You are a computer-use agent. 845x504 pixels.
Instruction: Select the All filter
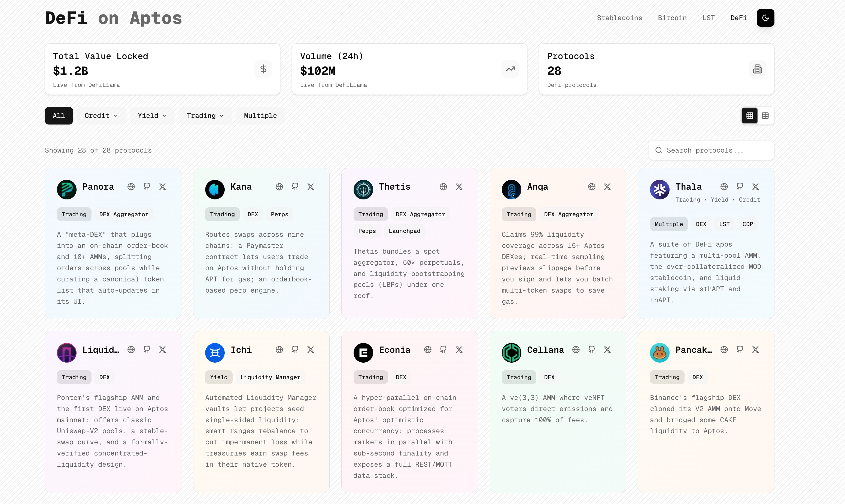tap(59, 116)
